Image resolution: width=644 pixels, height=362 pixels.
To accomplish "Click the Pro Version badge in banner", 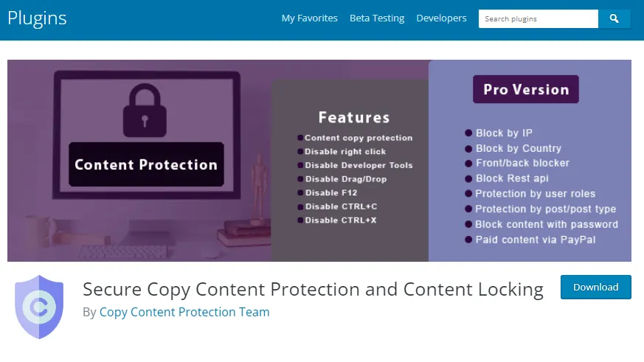I will click(526, 89).
